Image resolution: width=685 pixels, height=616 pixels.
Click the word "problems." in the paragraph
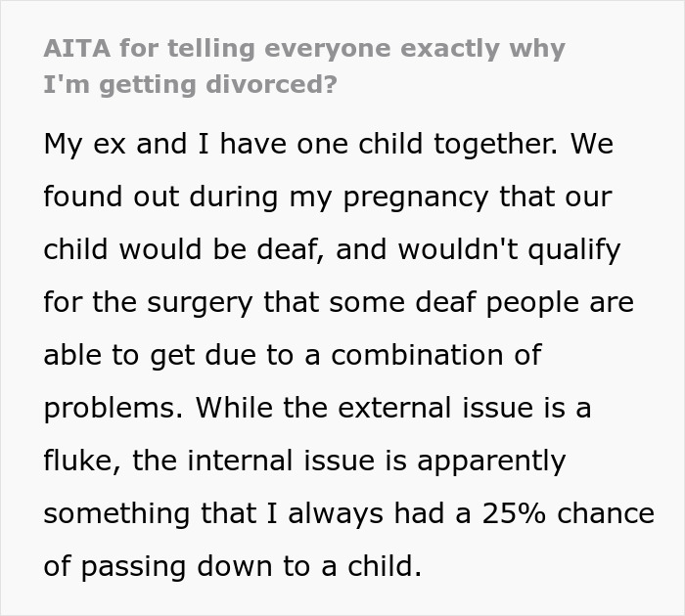click(114, 408)
